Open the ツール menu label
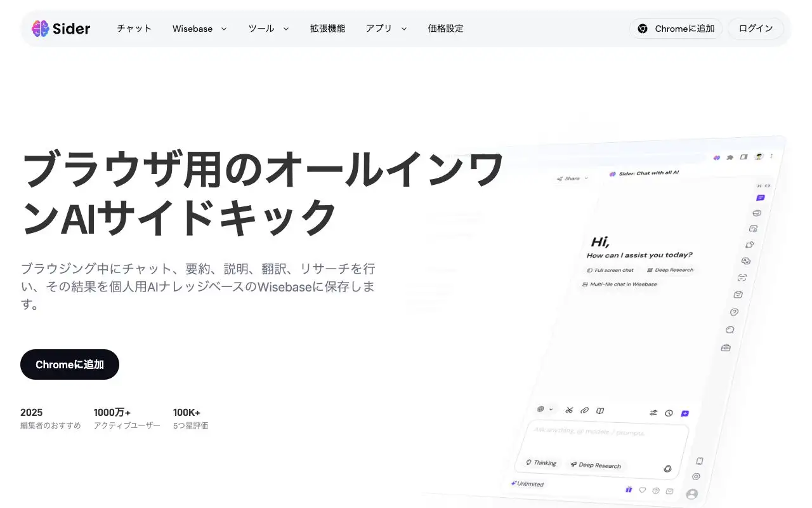Screen dimensions: 812x508 [261, 29]
